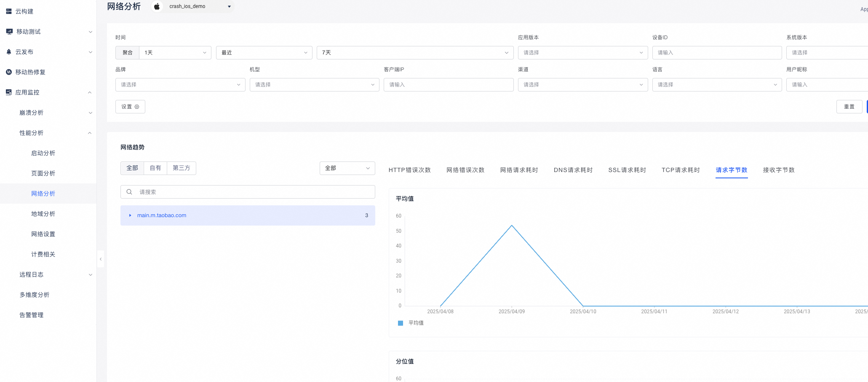This screenshot has width=868, height=382.
Task: Click the 重置 button
Action: click(849, 107)
